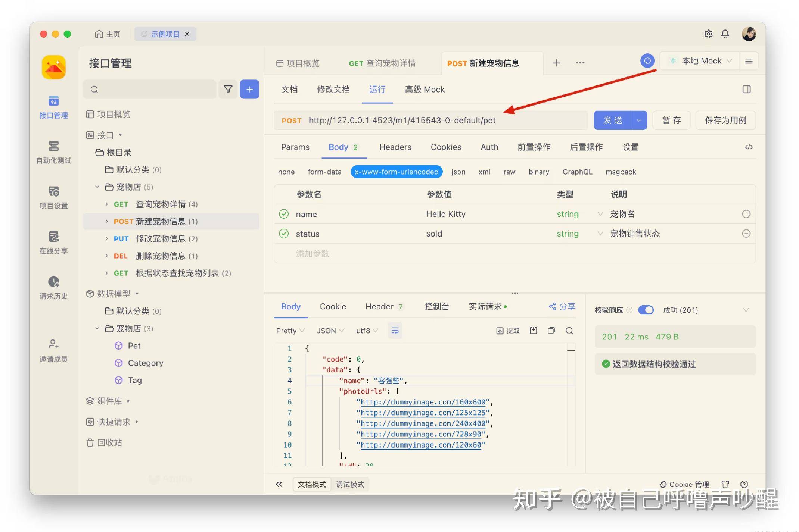
Task: Click the 发送 send button
Action: pyautogui.click(x=612, y=120)
